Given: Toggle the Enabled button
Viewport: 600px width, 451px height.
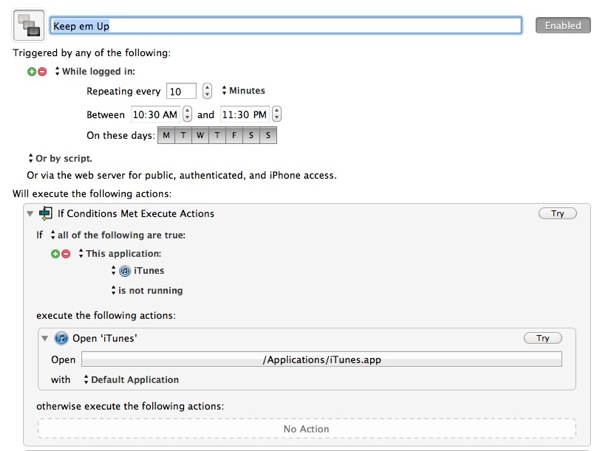Looking at the screenshot, I should [x=563, y=26].
